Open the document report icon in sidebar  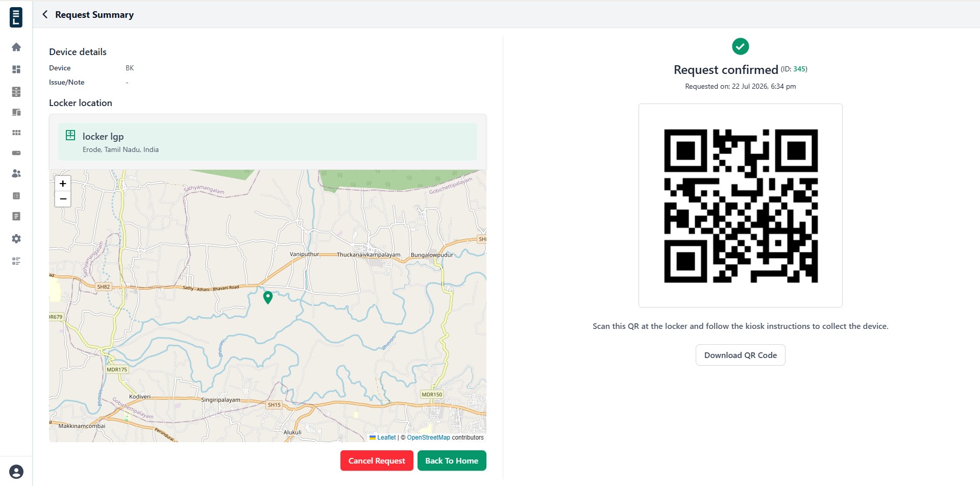tap(16, 216)
